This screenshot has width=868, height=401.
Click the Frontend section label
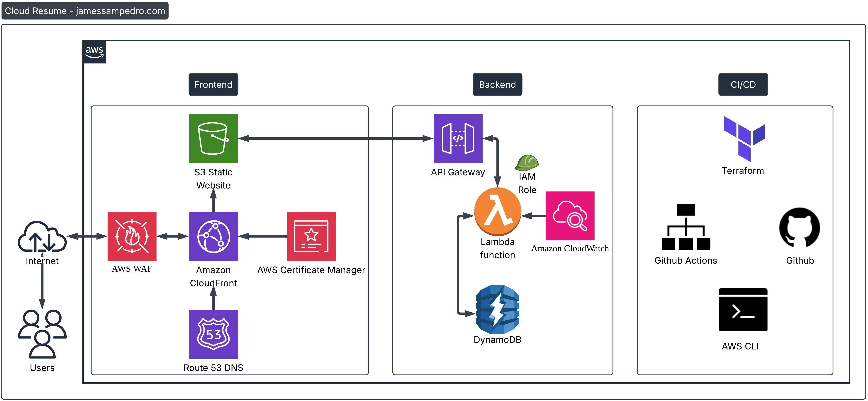(213, 84)
